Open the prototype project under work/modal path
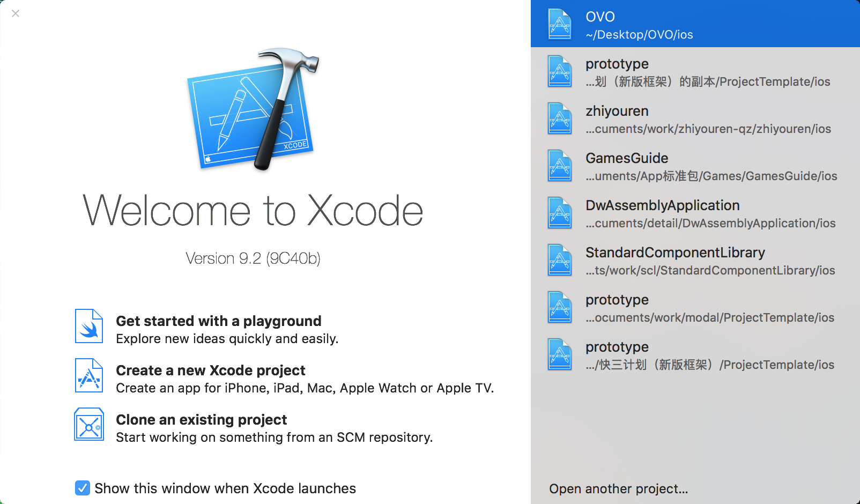This screenshot has height=504, width=860. coord(670,307)
